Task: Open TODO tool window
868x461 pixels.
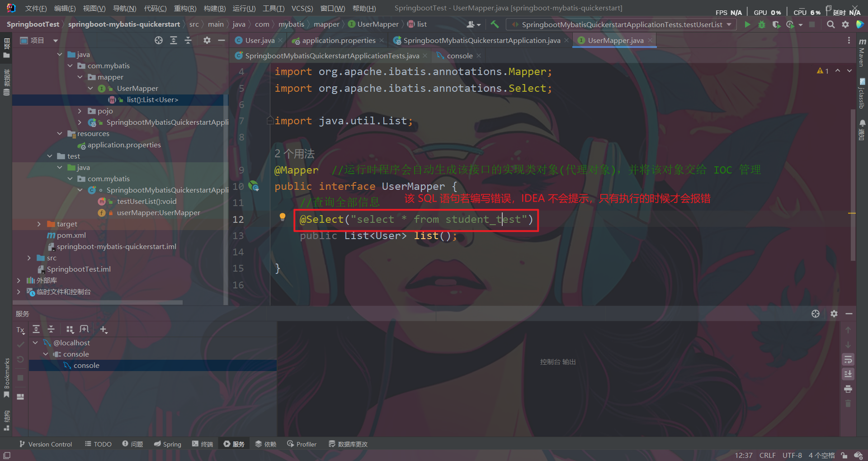Action: 98,444
